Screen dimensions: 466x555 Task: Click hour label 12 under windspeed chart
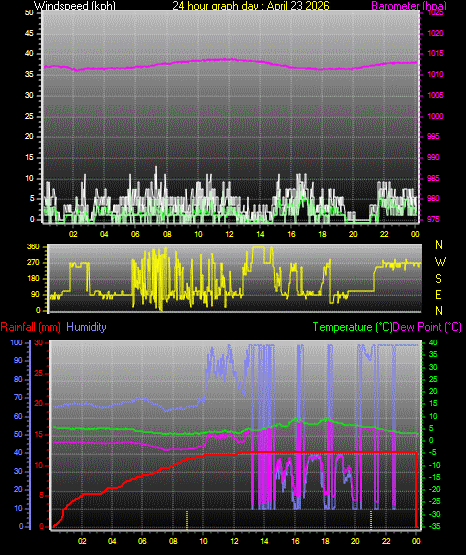(229, 234)
